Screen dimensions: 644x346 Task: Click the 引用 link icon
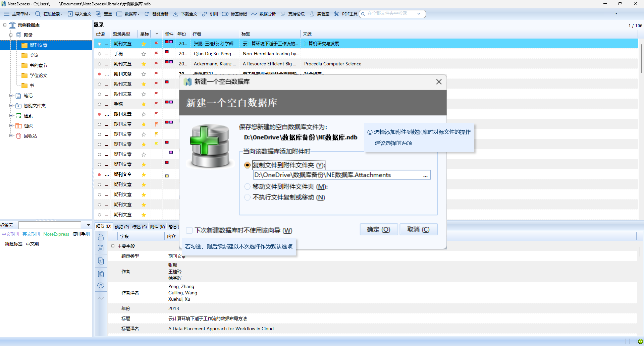pyautogui.click(x=205, y=14)
